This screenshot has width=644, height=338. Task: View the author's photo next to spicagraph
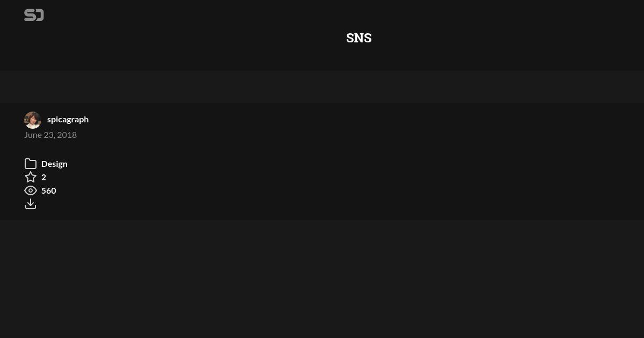tap(33, 120)
